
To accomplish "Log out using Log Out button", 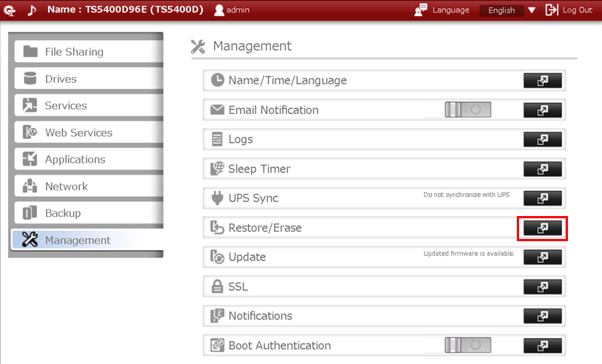I will [569, 10].
